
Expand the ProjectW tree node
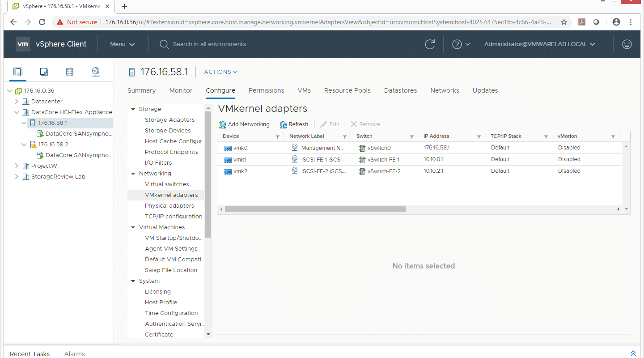pyautogui.click(x=17, y=166)
